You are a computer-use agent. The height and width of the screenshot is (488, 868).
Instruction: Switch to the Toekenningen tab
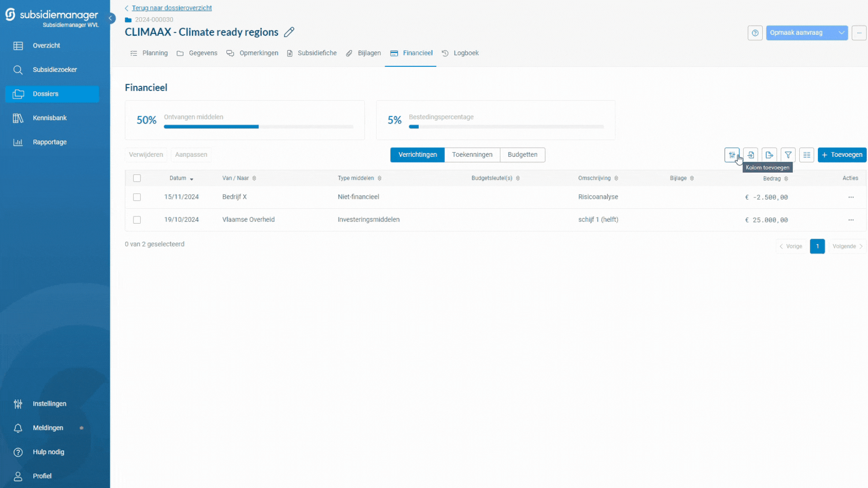pyautogui.click(x=472, y=155)
